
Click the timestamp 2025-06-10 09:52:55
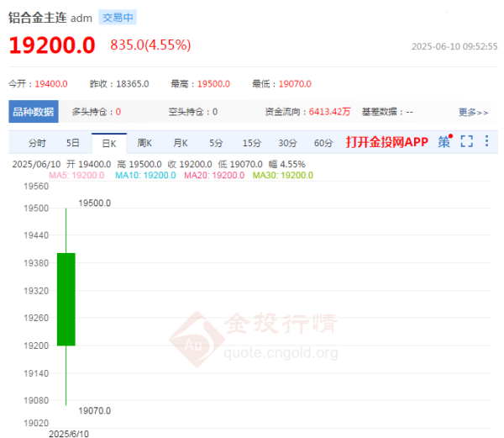pyautogui.click(x=454, y=46)
